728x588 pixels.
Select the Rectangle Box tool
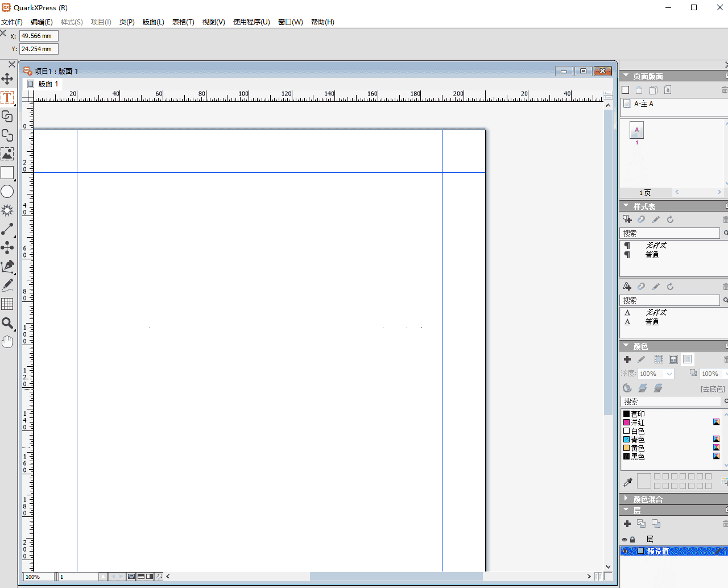point(7,173)
